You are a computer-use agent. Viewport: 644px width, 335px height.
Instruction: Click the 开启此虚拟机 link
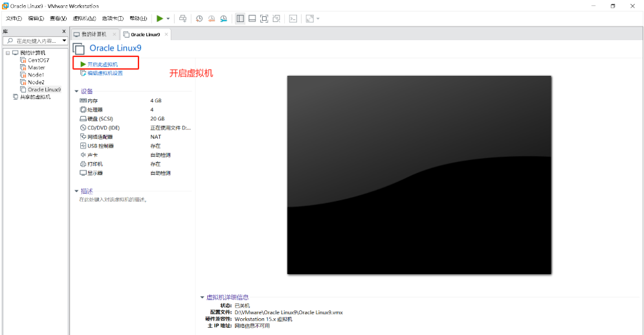tap(102, 64)
